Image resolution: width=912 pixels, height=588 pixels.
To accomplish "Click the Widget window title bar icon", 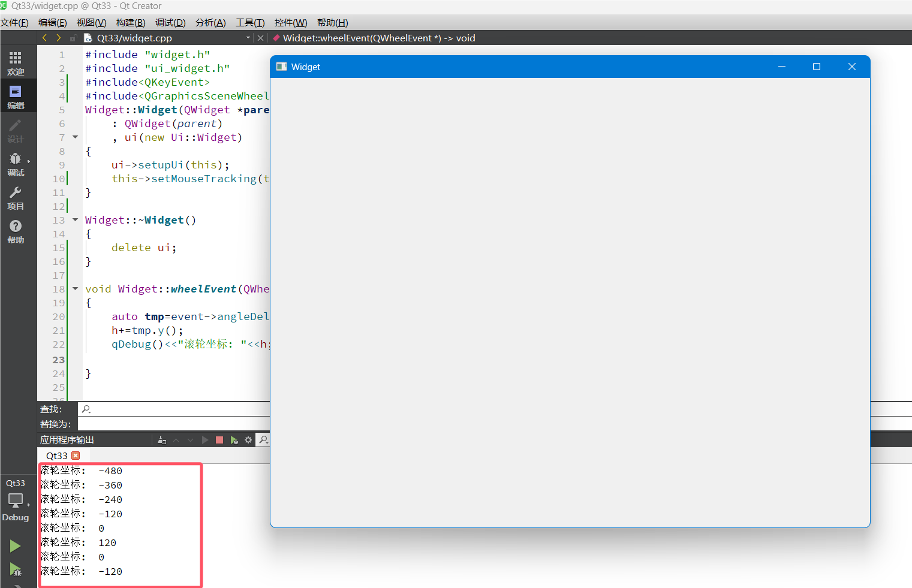I will click(x=281, y=67).
